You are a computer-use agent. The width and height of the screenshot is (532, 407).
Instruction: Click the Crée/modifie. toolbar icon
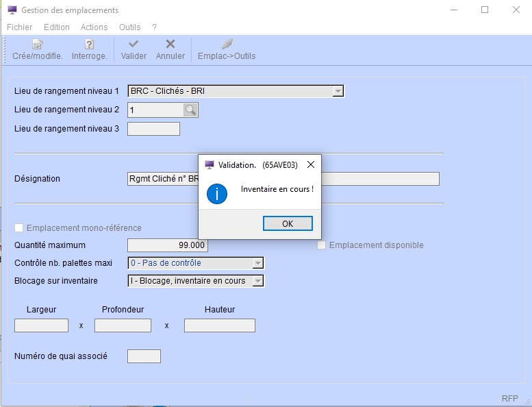[38, 45]
